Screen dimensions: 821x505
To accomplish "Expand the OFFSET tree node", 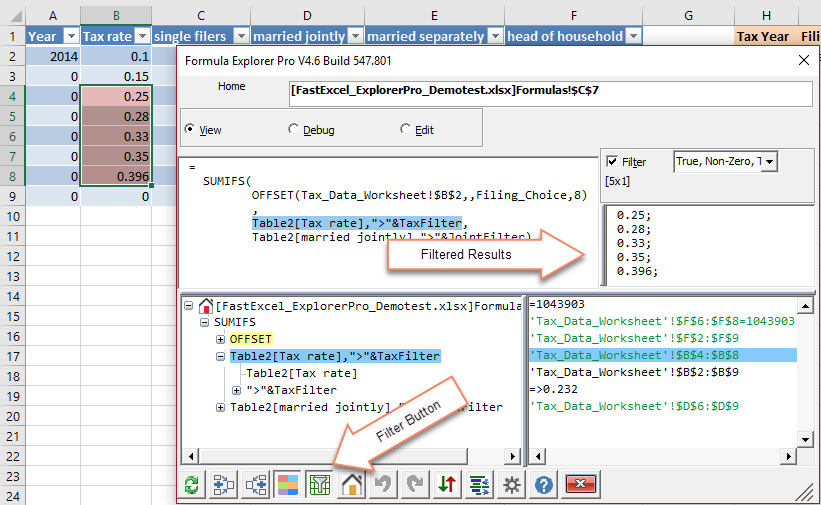I will [220, 339].
